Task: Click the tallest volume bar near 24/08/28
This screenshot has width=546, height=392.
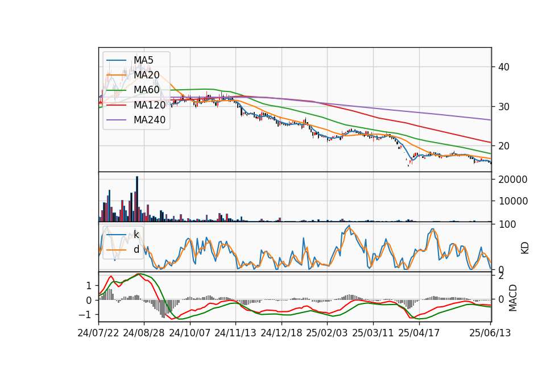Action: click(137, 199)
